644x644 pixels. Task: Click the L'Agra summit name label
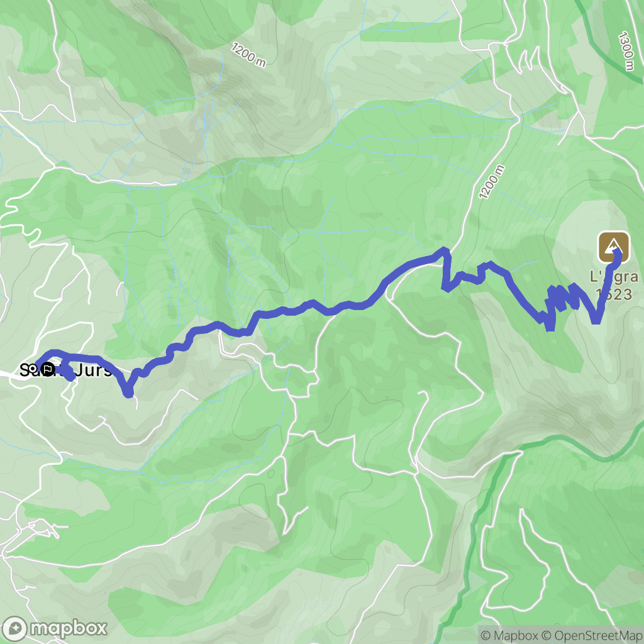614,277
